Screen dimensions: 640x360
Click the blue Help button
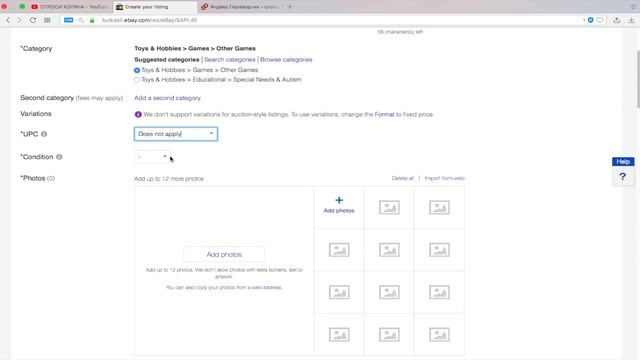click(x=623, y=162)
